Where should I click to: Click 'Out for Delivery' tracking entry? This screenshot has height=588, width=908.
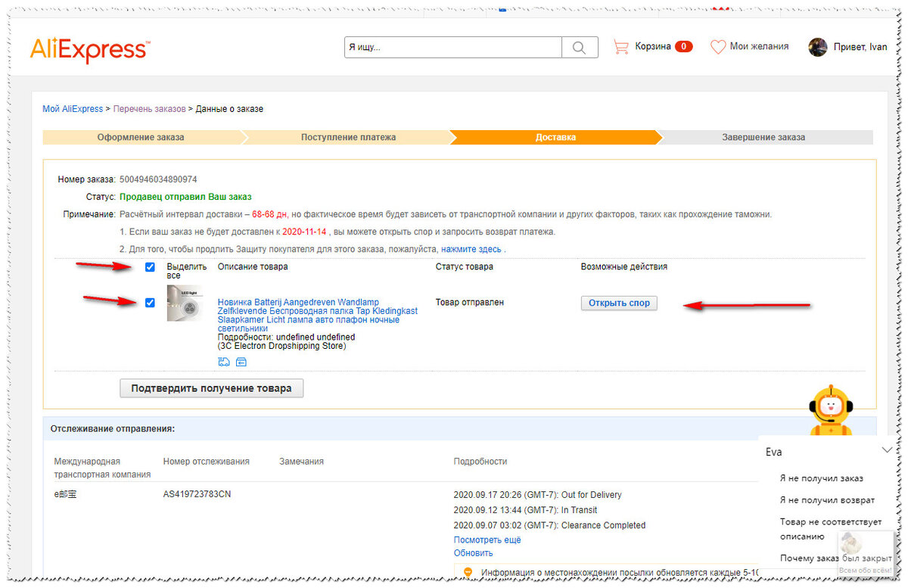[590, 495]
